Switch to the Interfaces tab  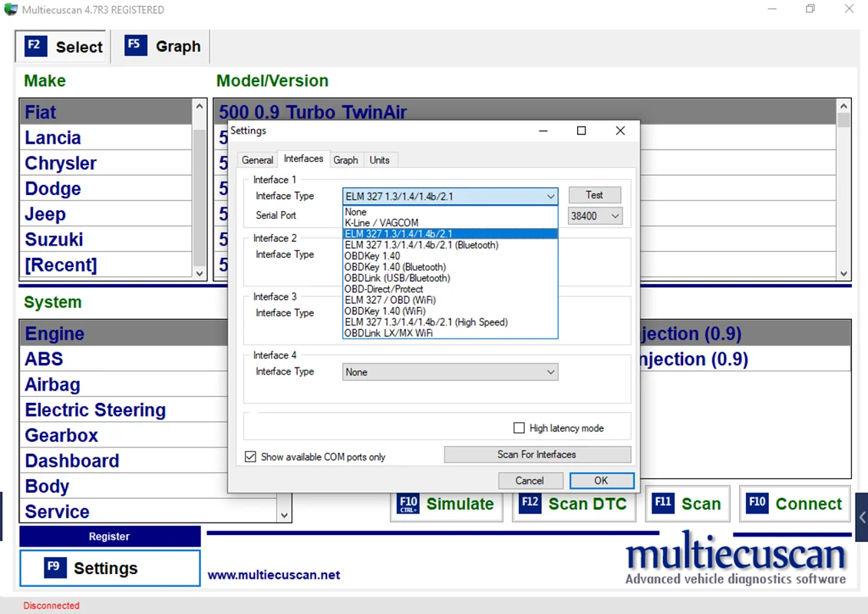click(x=303, y=159)
